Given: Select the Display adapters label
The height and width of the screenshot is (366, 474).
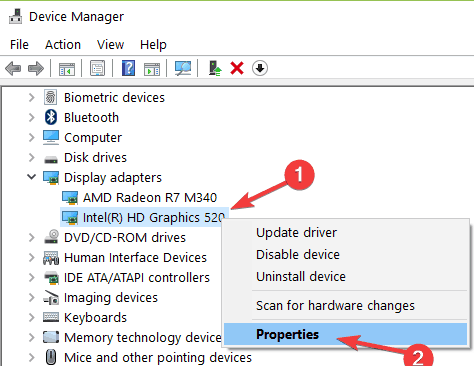Looking at the screenshot, I should 113,178.
